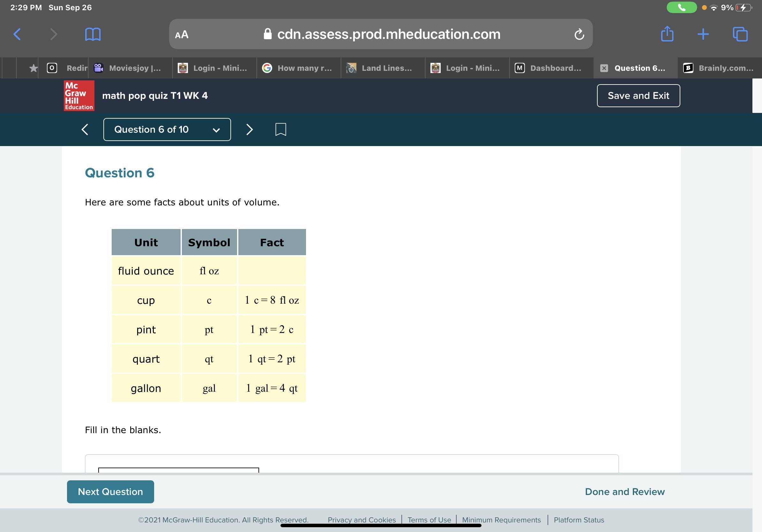Show all tabs with the overview icon
Image resolution: width=762 pixels, height=532 pixels.
click(740, 34)
